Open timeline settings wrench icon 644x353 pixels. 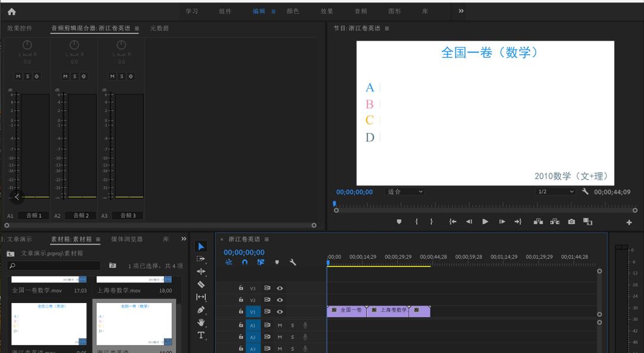pos(293,262)
